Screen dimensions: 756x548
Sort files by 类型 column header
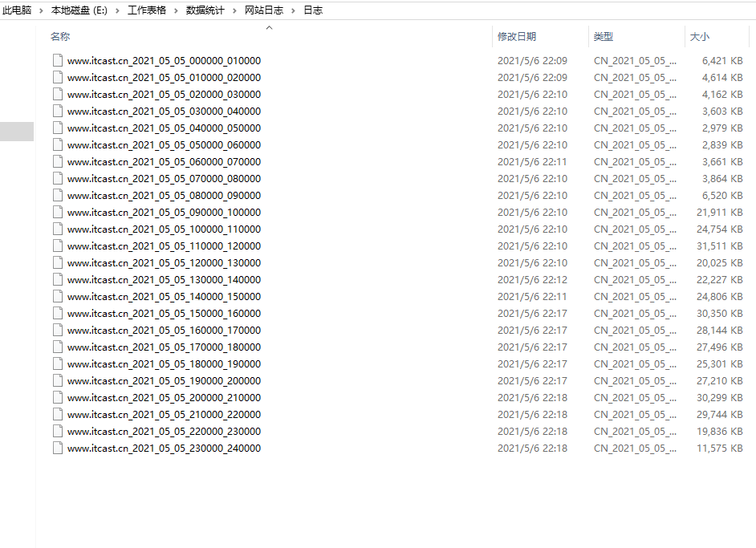coord(604,37)
